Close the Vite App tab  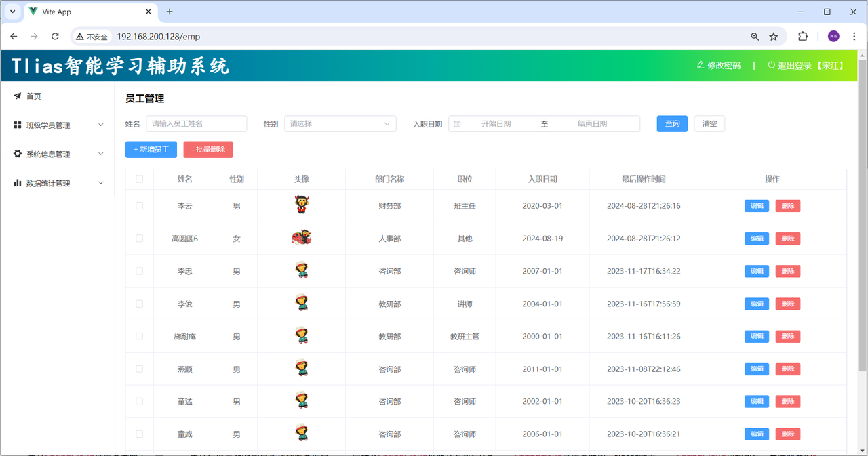click(x=149, y=12)
